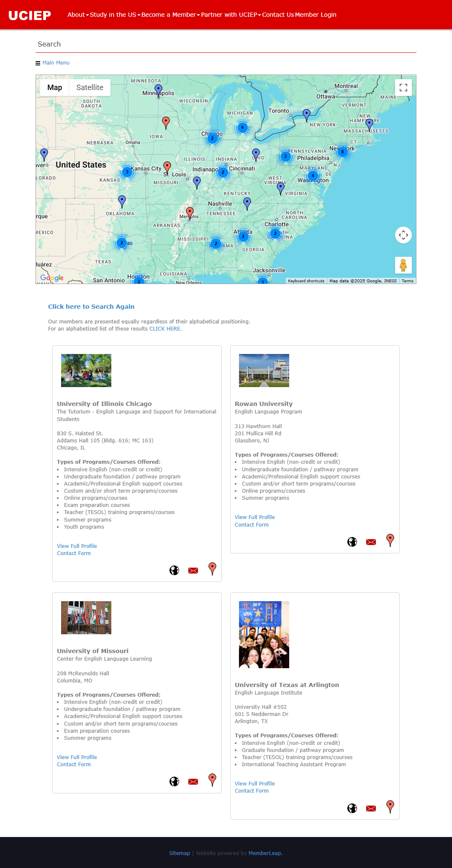Expand the About dropdown menu
Screen dimensions: 452x868
pyautogui.click(x=78, y=15)
